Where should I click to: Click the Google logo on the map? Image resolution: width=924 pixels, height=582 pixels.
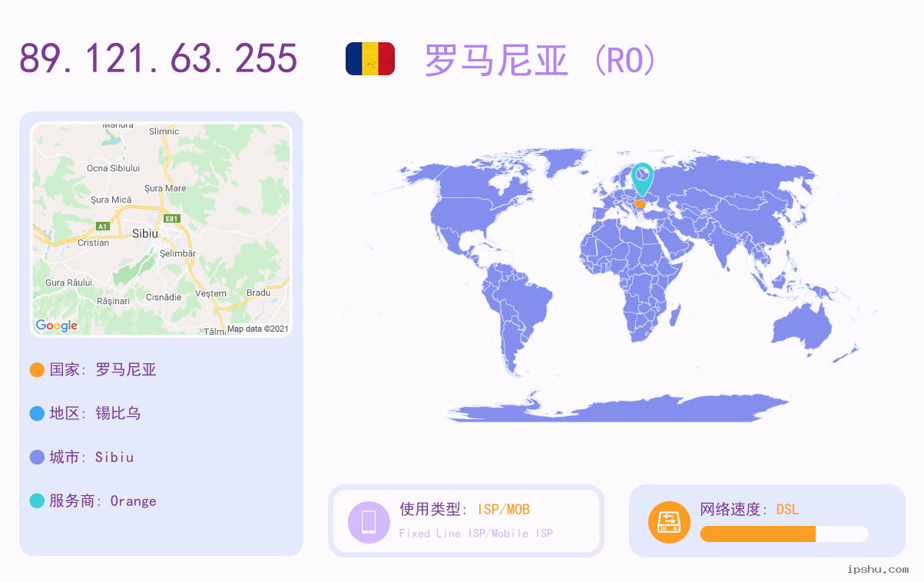pos(57,326)
